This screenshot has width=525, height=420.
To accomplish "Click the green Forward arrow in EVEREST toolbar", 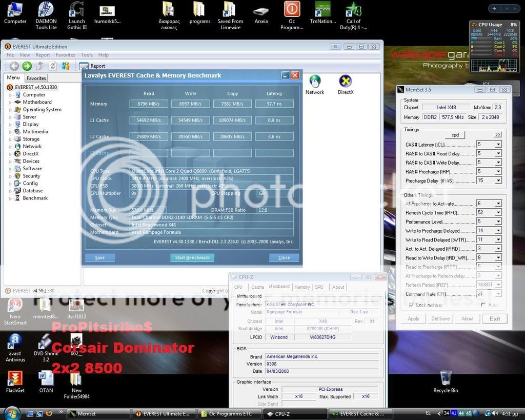I will [27, 66].
